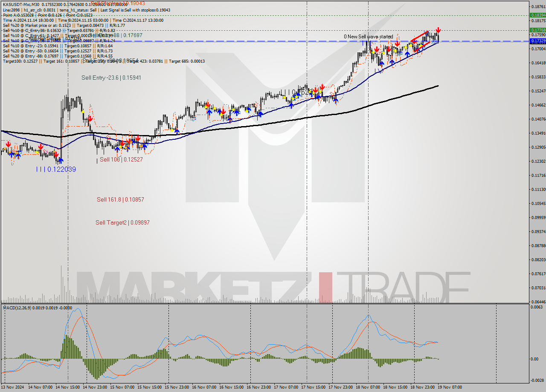This screenshot has width=546, height=392.
Task: Select the '| | | 0.122039' low label
Action: tap(56, 169)
